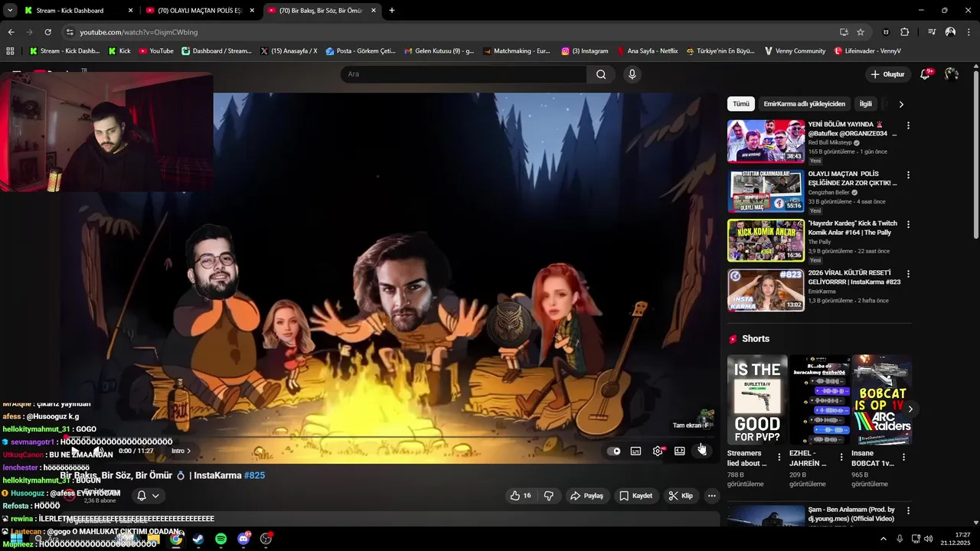Image resolution: width=980 pixels, height=551 pixels.
Task: Open Kick & Twitch Komik Anlar #164 video
Action: [x=766, y=240]
